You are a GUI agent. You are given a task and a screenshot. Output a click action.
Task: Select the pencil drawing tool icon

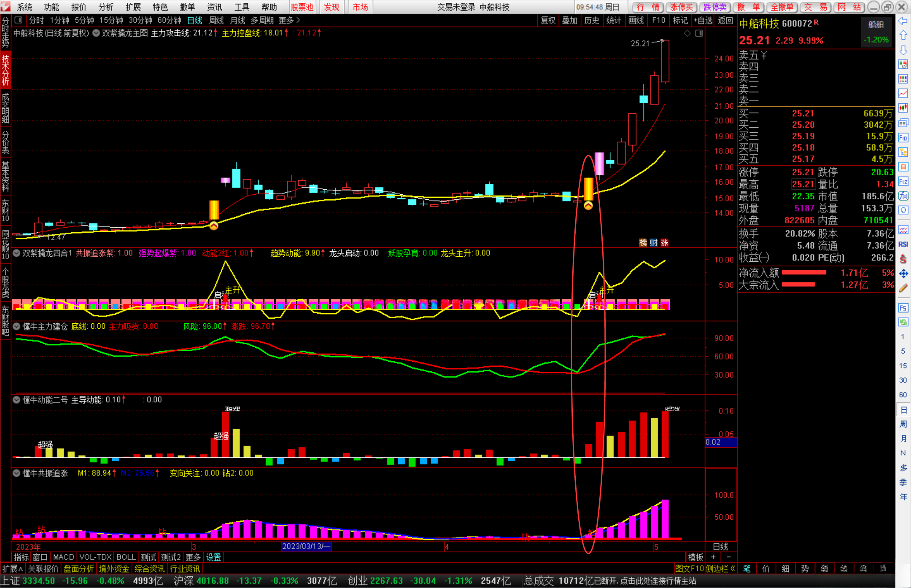click(903, 288)
